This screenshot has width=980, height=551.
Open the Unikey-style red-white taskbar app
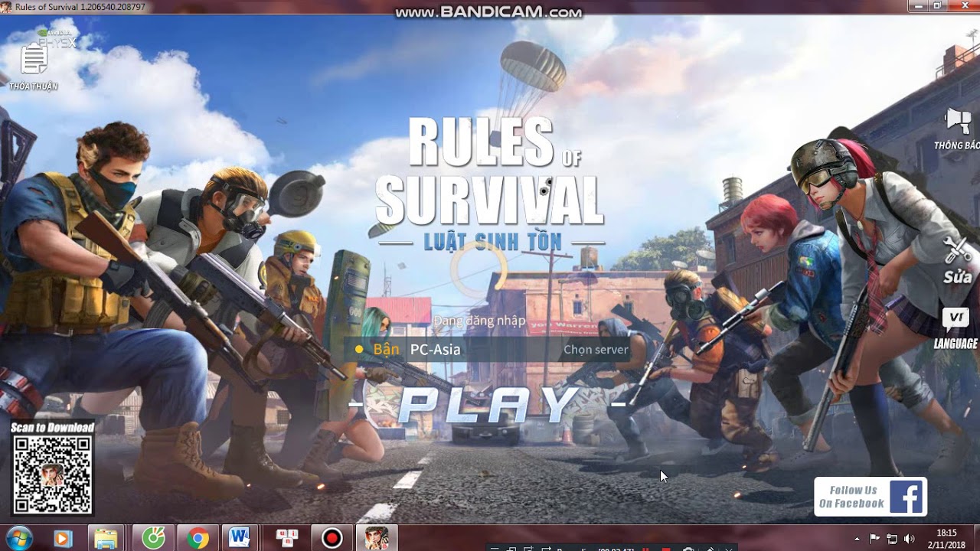pyautogui.click(x=287, y=539)
